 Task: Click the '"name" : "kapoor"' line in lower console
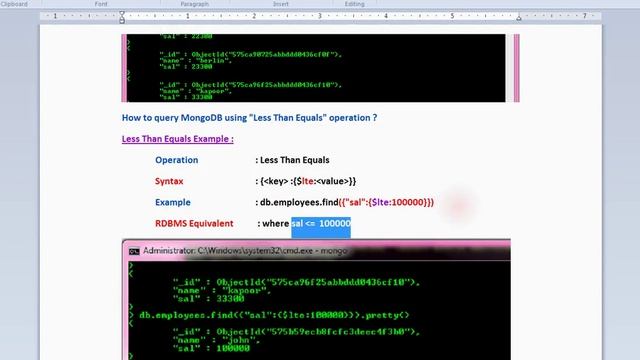[222, 291]
